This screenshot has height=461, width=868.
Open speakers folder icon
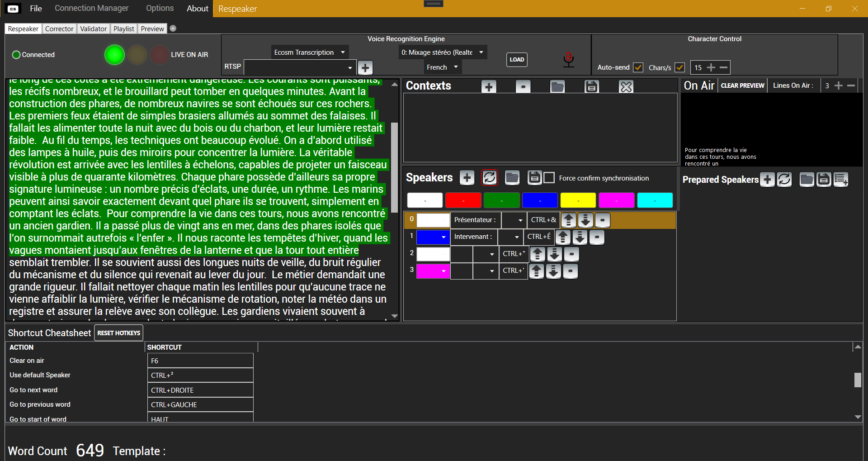tap(512, 178)
